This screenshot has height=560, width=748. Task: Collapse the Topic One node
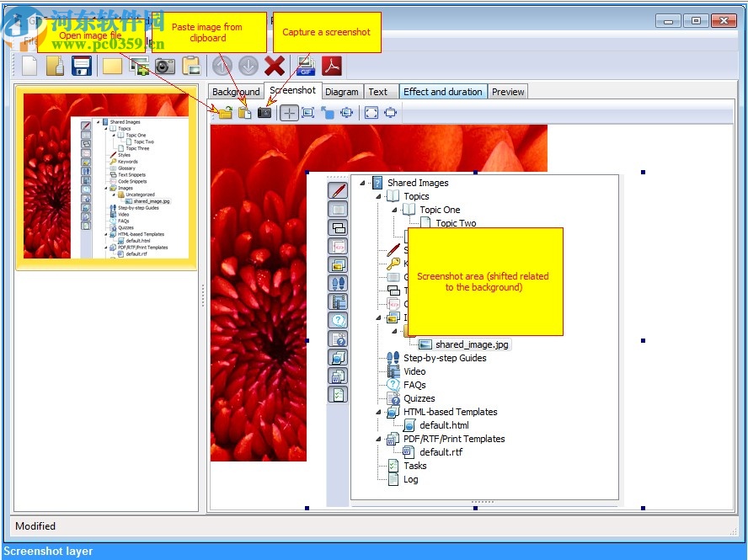point(394,210)
